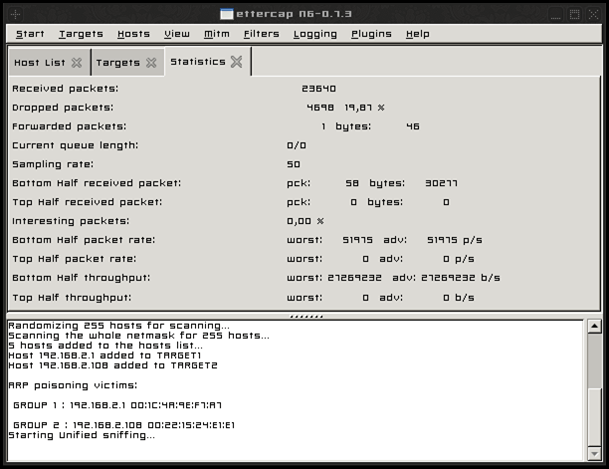Screen dimensions: 609x469
Task: Click the scrollbar down arrow in log pane
Action: click(594, 453)
